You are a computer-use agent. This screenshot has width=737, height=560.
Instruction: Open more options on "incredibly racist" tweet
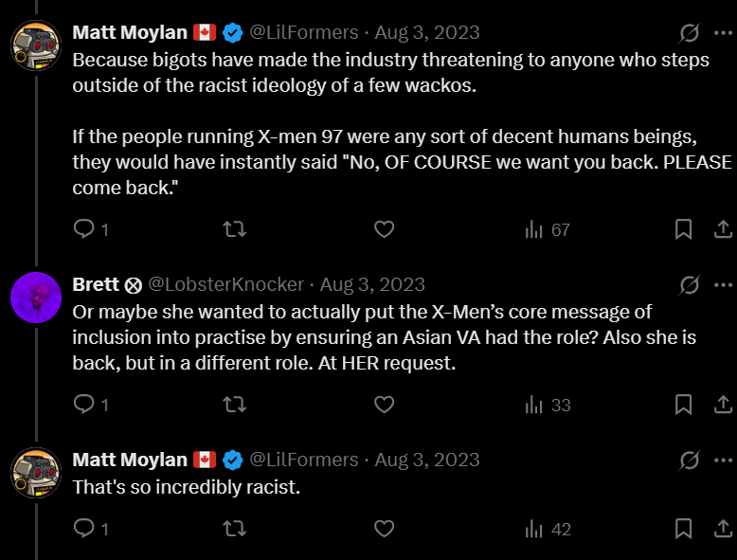tap(723, 461)
